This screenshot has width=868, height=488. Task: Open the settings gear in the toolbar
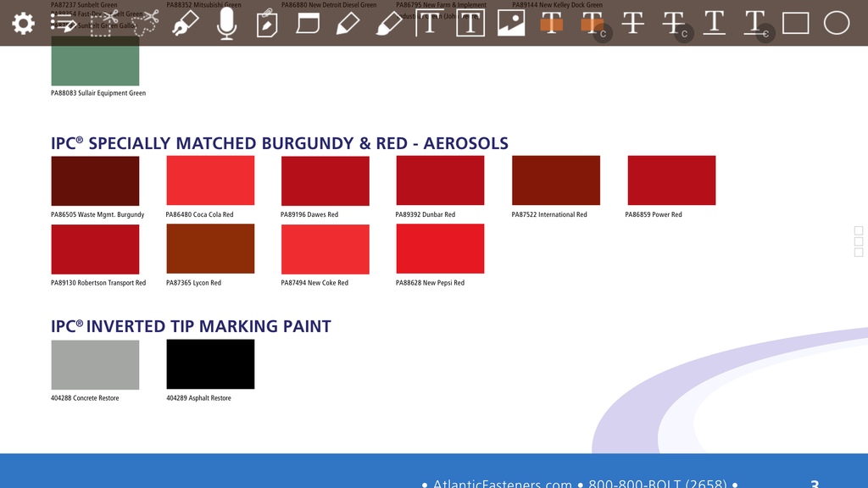(x=23, y=24)
